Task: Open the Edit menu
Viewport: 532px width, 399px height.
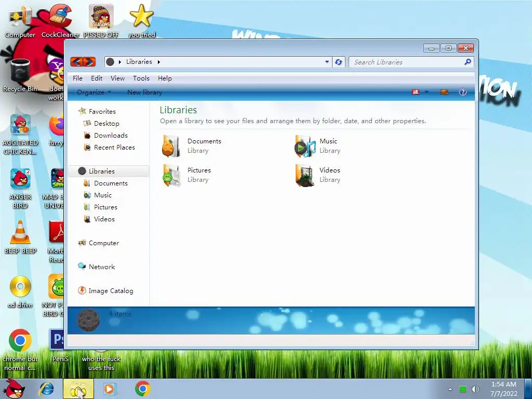Action: click(96, 78)
